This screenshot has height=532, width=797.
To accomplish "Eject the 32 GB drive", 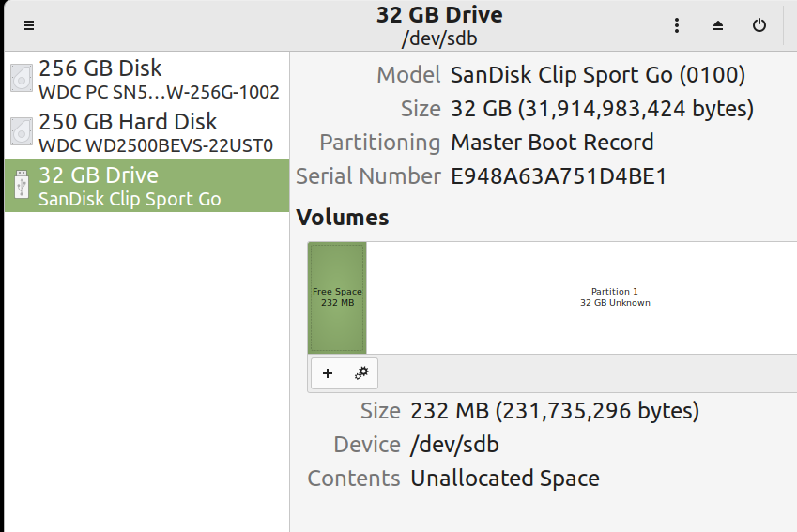I will pyautogui.click(x=718, y=25).
